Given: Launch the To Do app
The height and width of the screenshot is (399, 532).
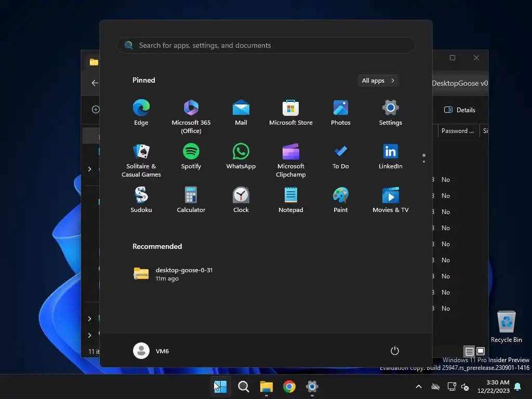Looking at the screenshot, I should point(341,156).
